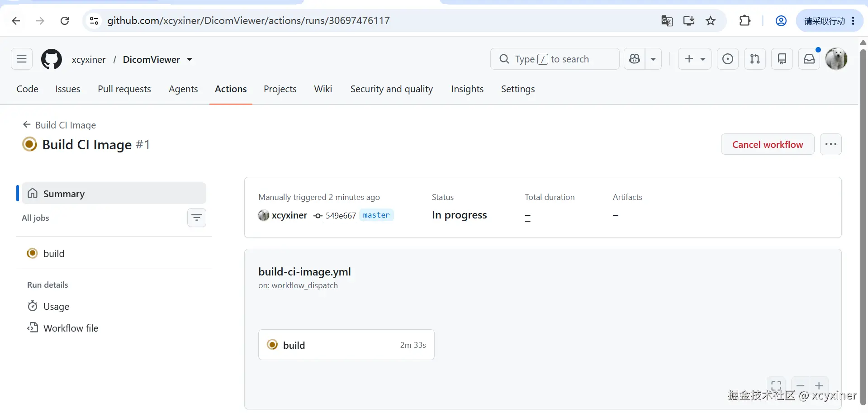The width and height of the screenshot is (868, 413).
Task: Open the Wiki tab
Action: point(323,89)
